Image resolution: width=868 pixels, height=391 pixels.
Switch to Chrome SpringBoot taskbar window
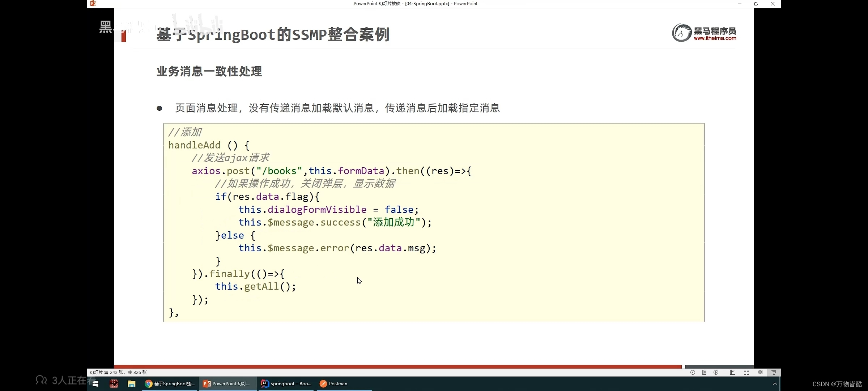click(170, 383)
